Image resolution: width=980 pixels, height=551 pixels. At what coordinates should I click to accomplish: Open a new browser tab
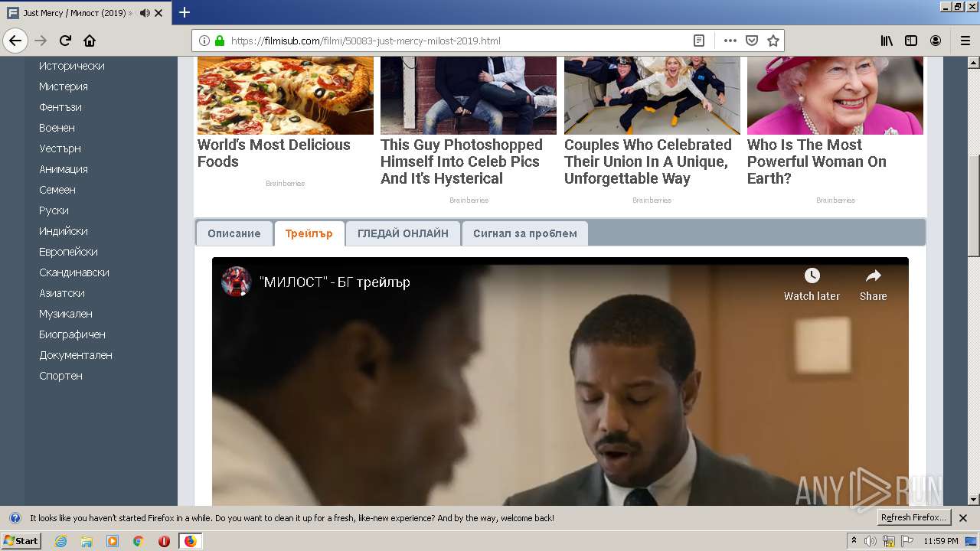[185, 12]
